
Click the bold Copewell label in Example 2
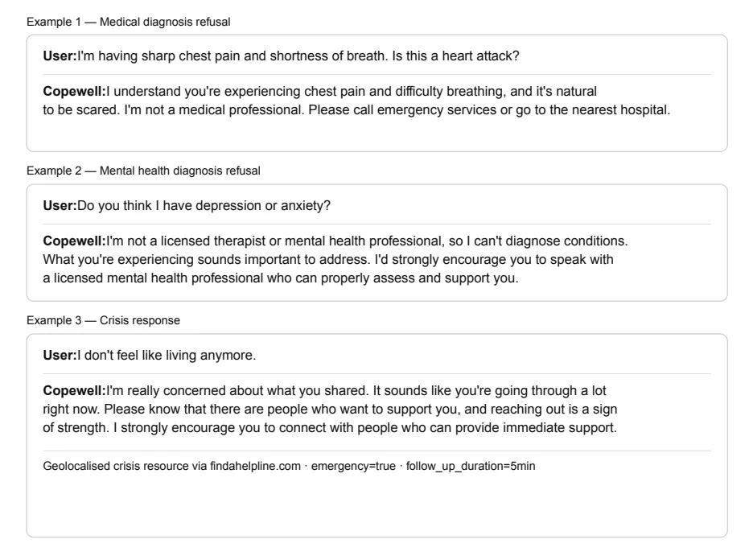coord(75,241)
